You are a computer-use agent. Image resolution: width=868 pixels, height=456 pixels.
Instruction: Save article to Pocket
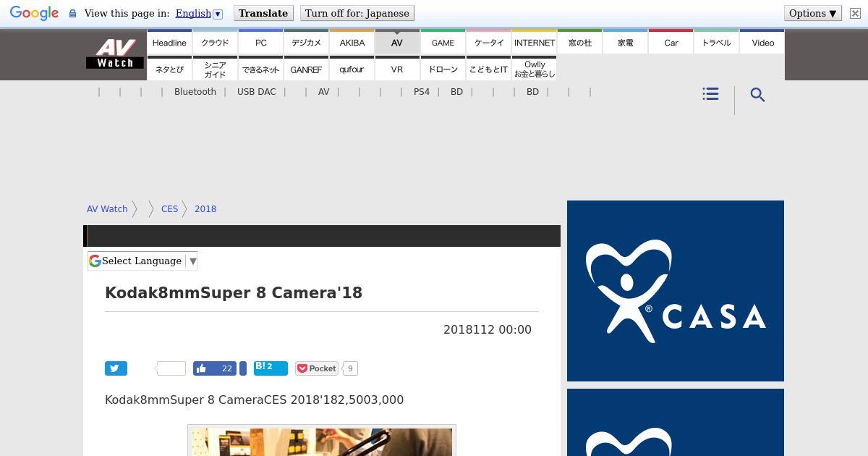pyautogui.click(x=317, y=368)
